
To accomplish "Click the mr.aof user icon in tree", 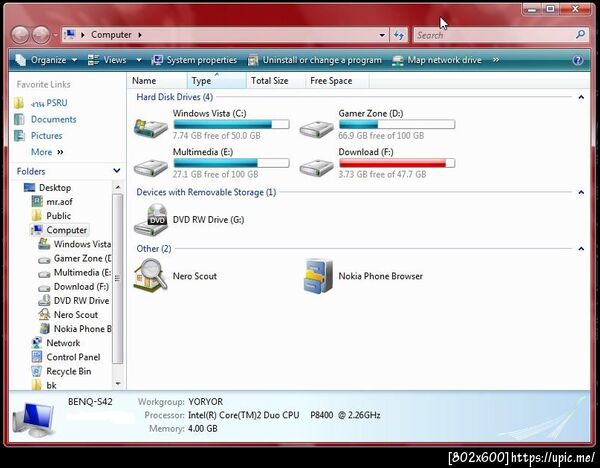I will [x=37, y=201].
